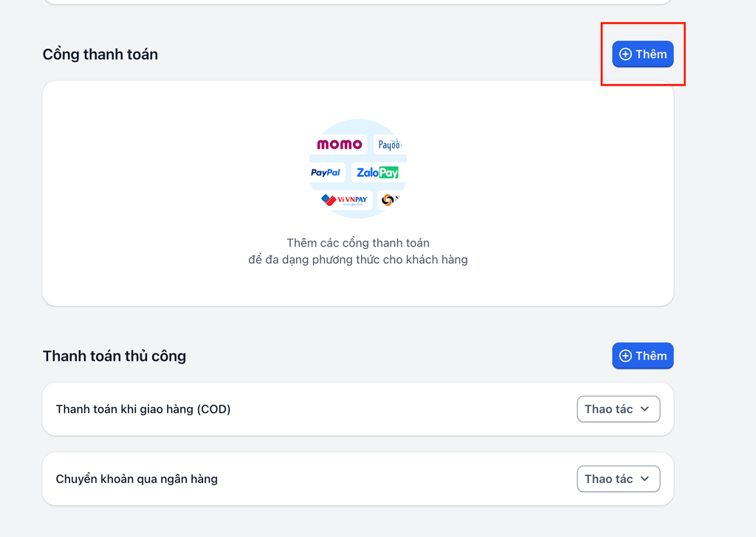756x537 pixels.
Task: Open Thao tác dropdown for COD payment
Action: [618, 409]
